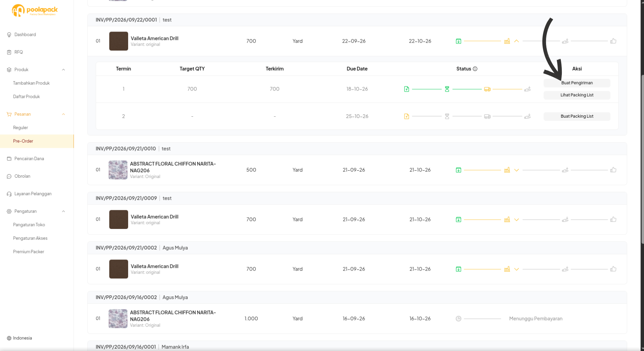Click floral chiffon thumbnail in invoice 09/21/0010
The image size is (644, 351).
118,170
